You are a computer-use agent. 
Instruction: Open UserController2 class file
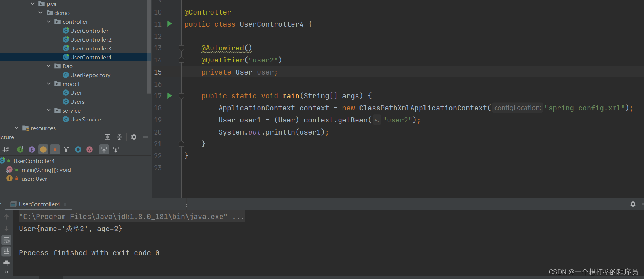[91, 39]
